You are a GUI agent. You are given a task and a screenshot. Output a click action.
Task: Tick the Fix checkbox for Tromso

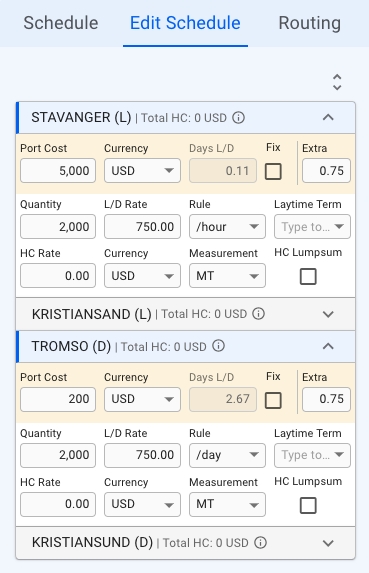tap(273, 400)
